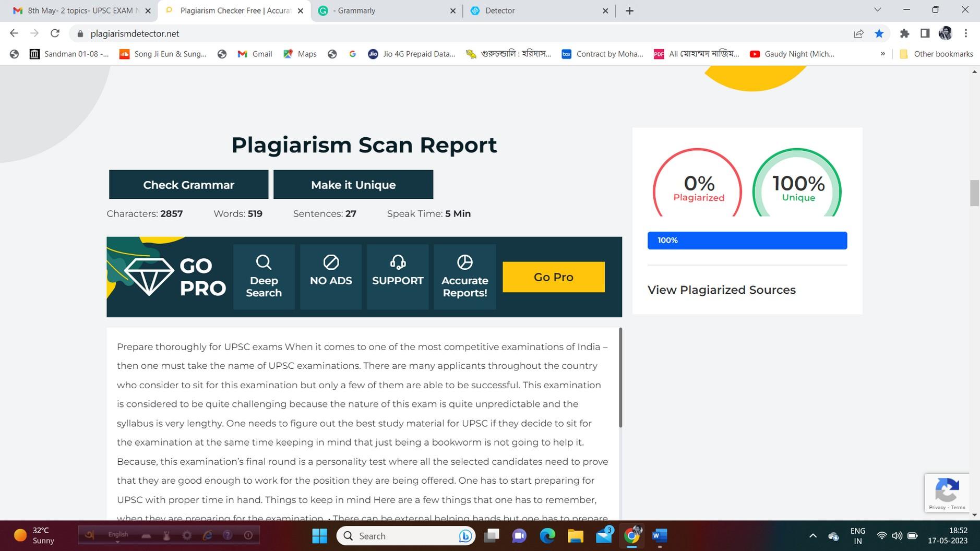Show more bookmarks with the double chevron

883,54
